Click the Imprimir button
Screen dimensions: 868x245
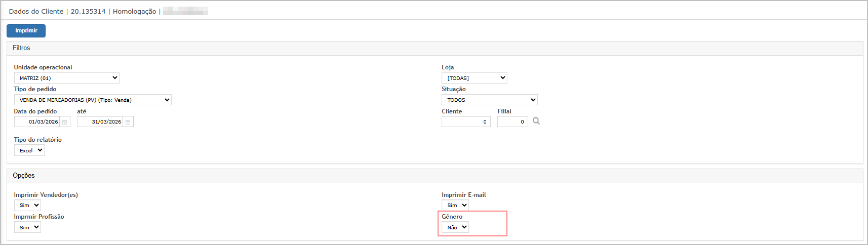(x=26, y=31)
